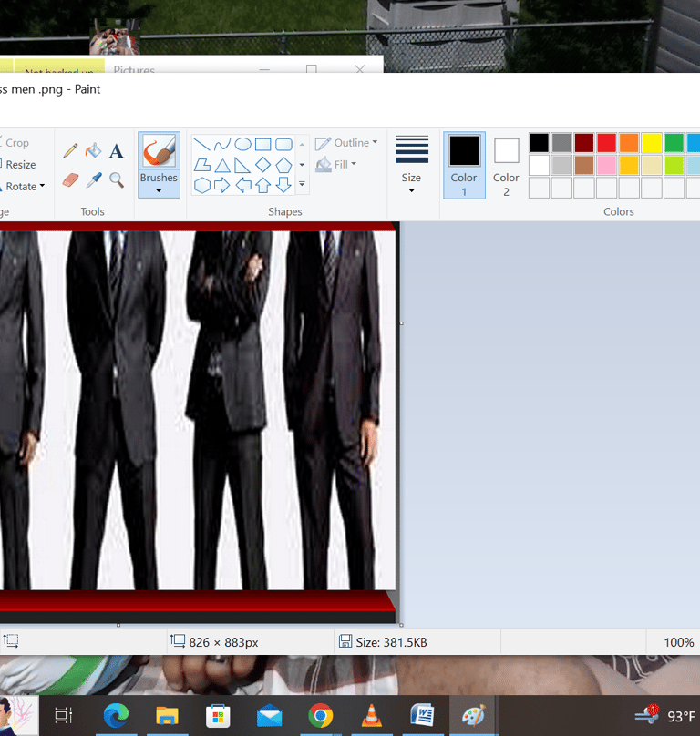
Task: Open the Rotate dropdown
Action: click(24, 187)
